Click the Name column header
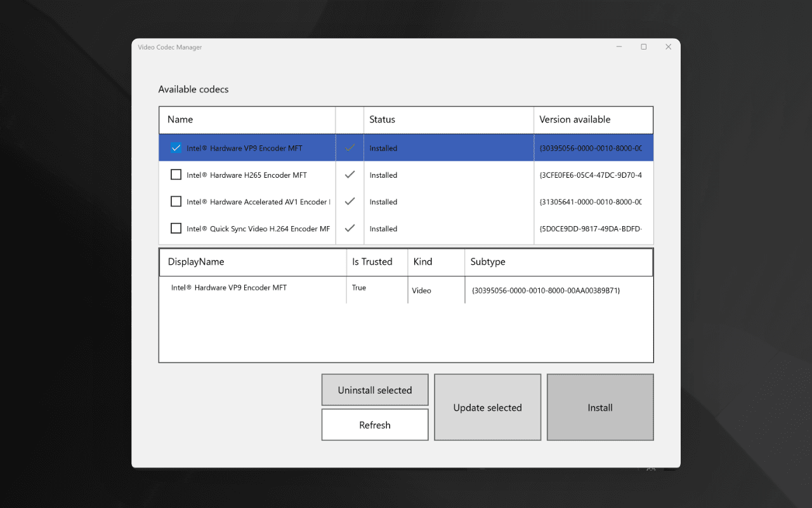This screenshot has height=508, width=812. click(180, 119)
